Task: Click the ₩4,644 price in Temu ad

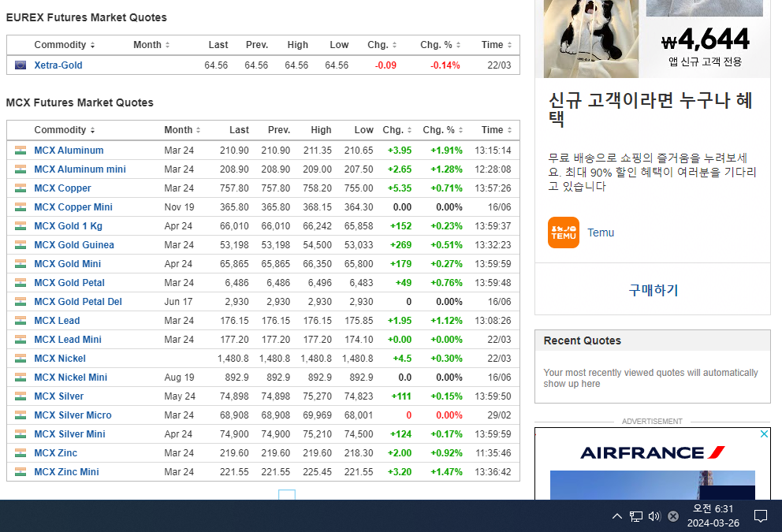Action: (x=706, y=39)
